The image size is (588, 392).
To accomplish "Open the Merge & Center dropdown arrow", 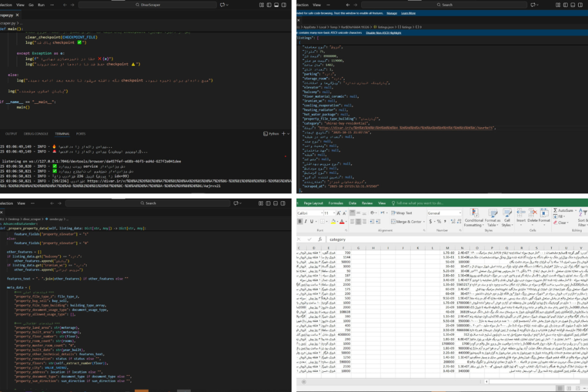I will pyautogui.click(x=424, y=222).
